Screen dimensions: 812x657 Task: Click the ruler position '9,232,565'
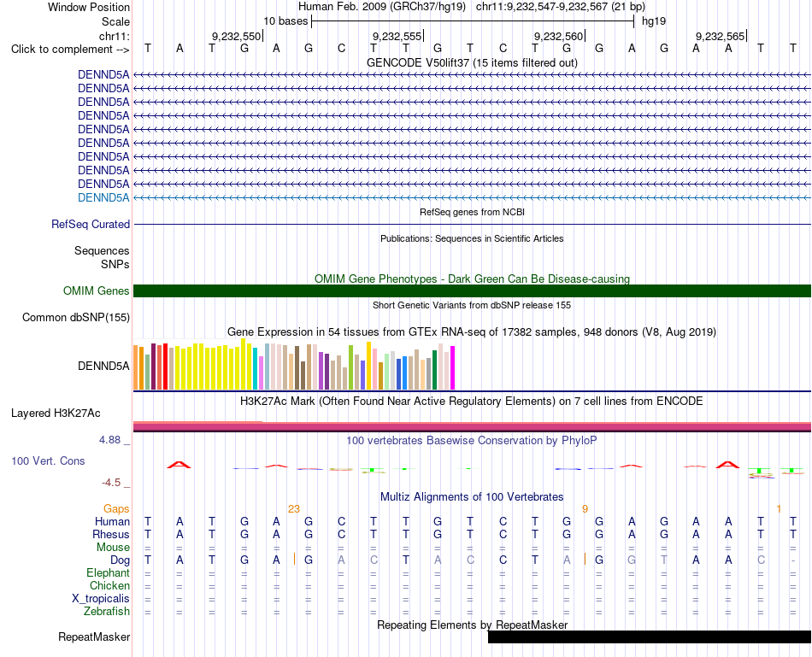click(x=720, y=36)
